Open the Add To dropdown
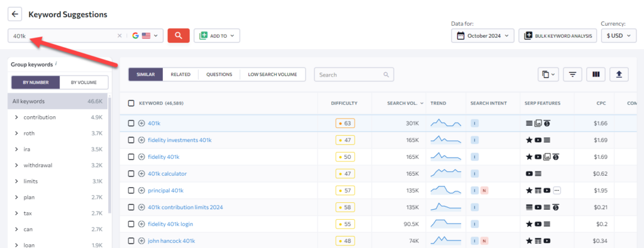The image size is (644, 248). click(217, 36)
